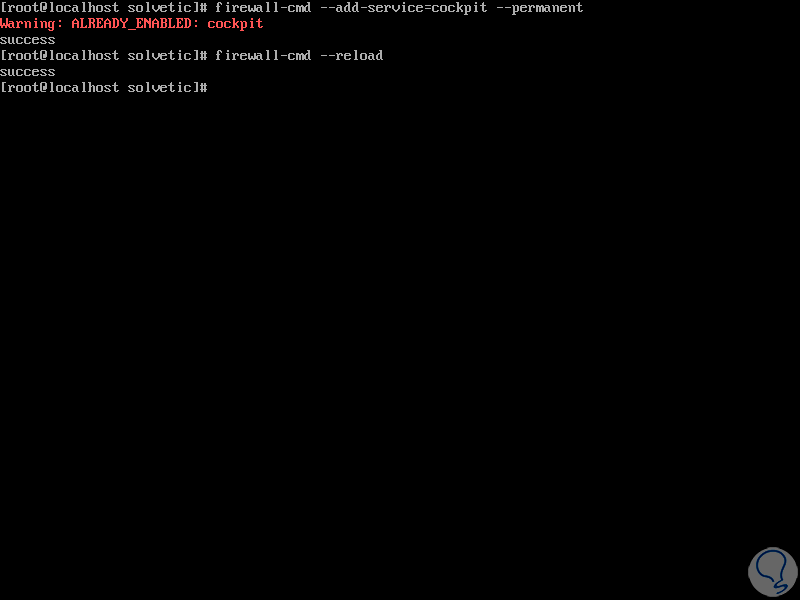Click the --permanent flag in first command

540,8
